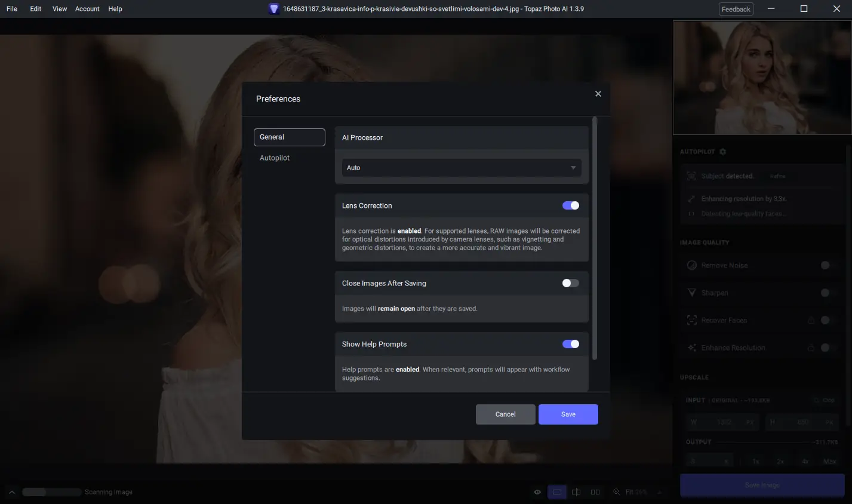
Task: Open the View menu
Action: [60, 9]
